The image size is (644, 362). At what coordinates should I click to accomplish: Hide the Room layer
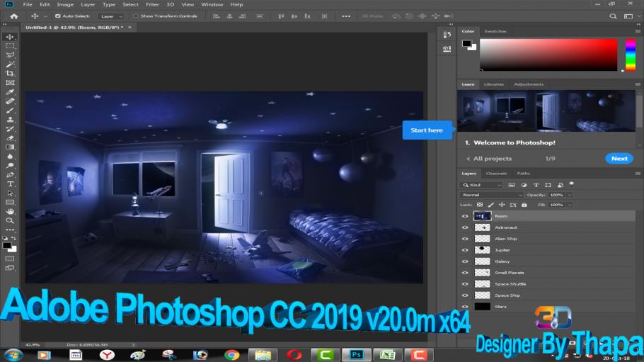465,216
